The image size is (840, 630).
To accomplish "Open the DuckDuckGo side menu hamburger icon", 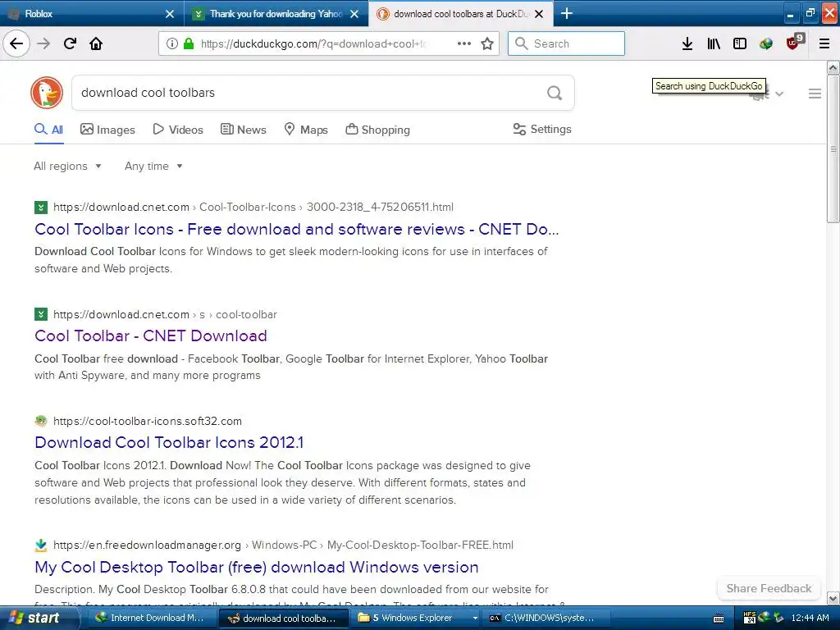I will pos(815,94).
